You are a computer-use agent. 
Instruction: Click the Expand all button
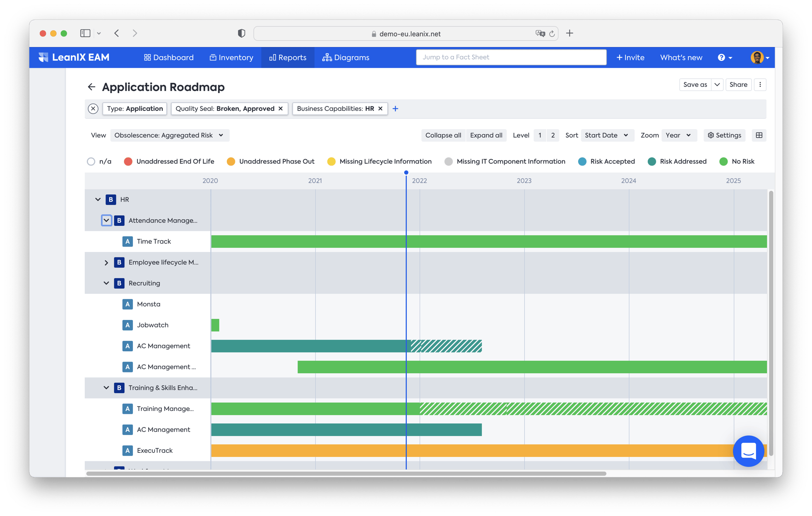tap(486, 135)
